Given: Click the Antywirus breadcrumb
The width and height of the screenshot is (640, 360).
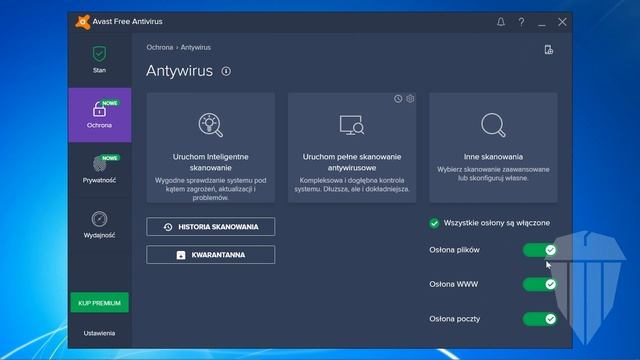Looking at the screenshot, I should click(196, 47).
